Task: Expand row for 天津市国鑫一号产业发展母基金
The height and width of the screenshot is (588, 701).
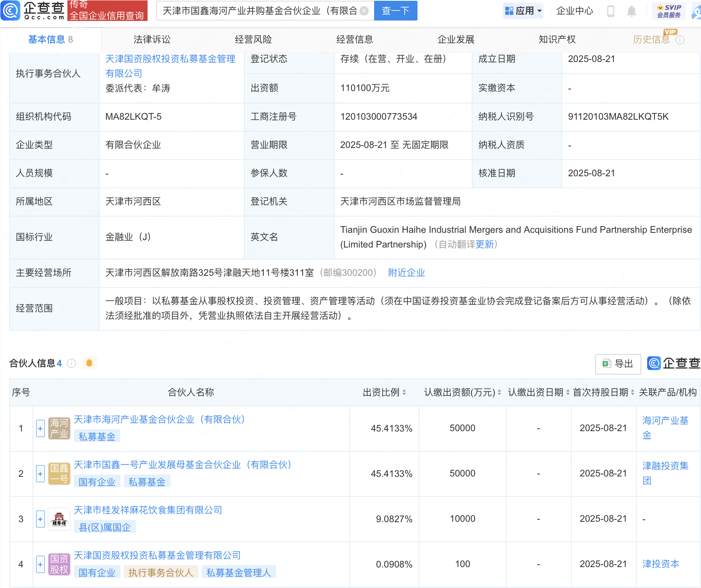Action: pos(40,474)
